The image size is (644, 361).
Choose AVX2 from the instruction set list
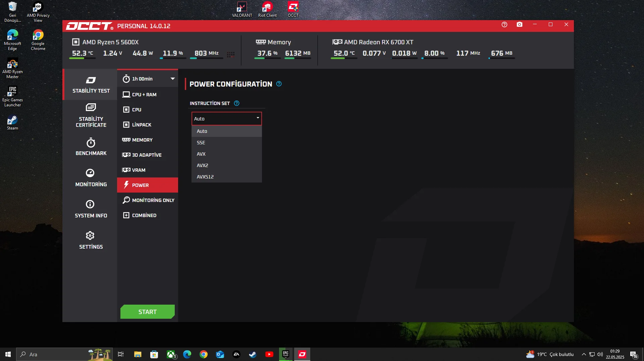pos(227,165)
